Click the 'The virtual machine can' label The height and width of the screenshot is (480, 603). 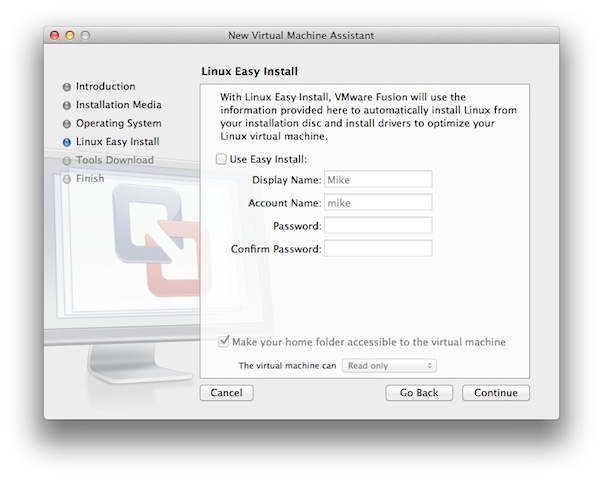coord(287,365)
